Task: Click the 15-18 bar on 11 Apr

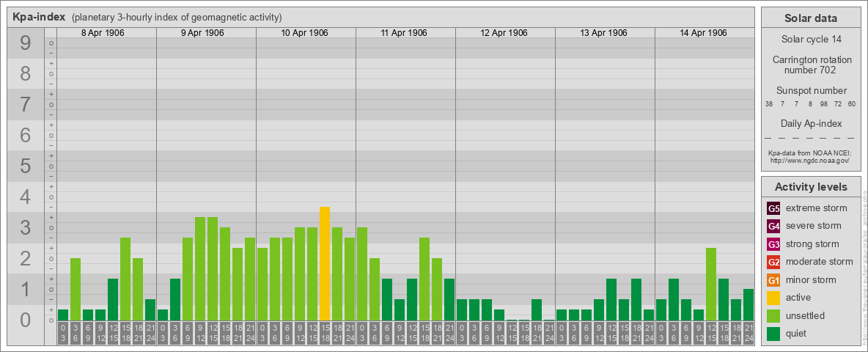Action: tap(424, 279)
